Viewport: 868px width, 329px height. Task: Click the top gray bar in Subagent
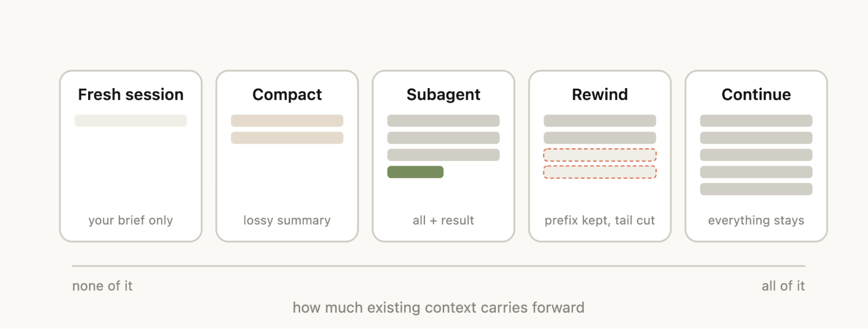click(443, 121)
